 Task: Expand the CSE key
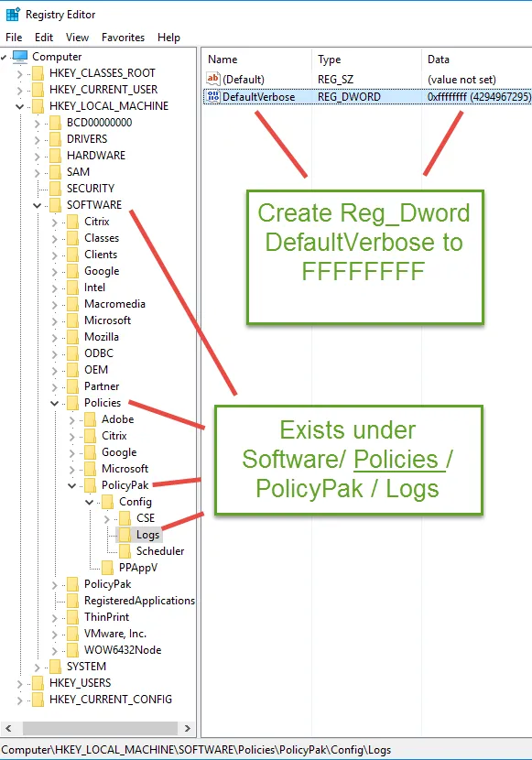tap(106, 519)
